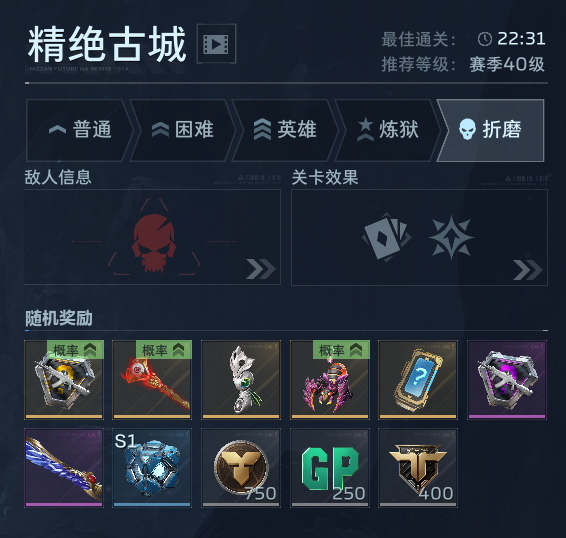The width and height of the screenshot is (566, 538).
Task: Select the 炼狱 difficulty tab
Action: tap(388, 130)
